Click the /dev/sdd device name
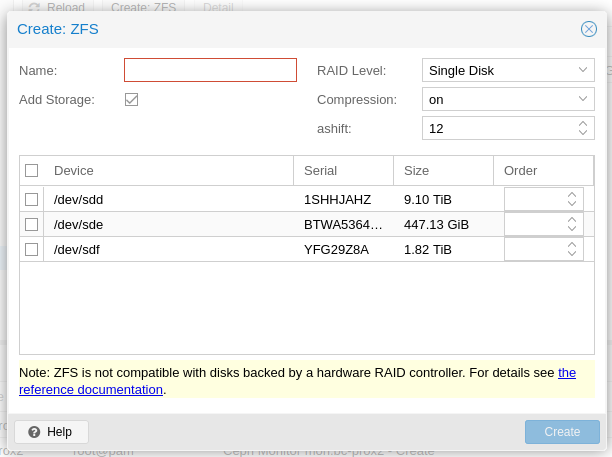Screen dimensions: 612x457 tap(78, 199)
